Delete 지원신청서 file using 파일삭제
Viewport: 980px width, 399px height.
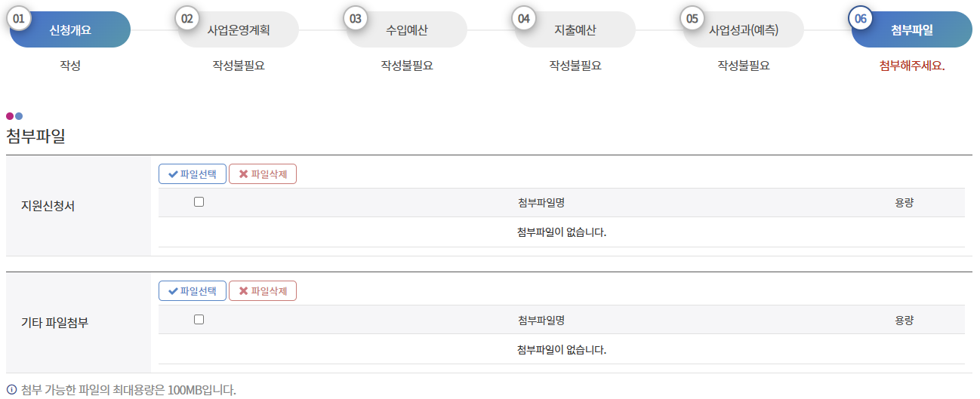tap(263, 174)
